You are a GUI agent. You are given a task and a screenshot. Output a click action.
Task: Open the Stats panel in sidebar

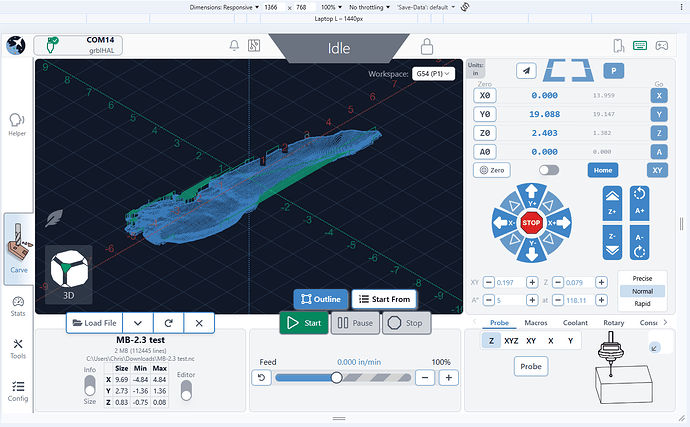[x=18, y=307]
